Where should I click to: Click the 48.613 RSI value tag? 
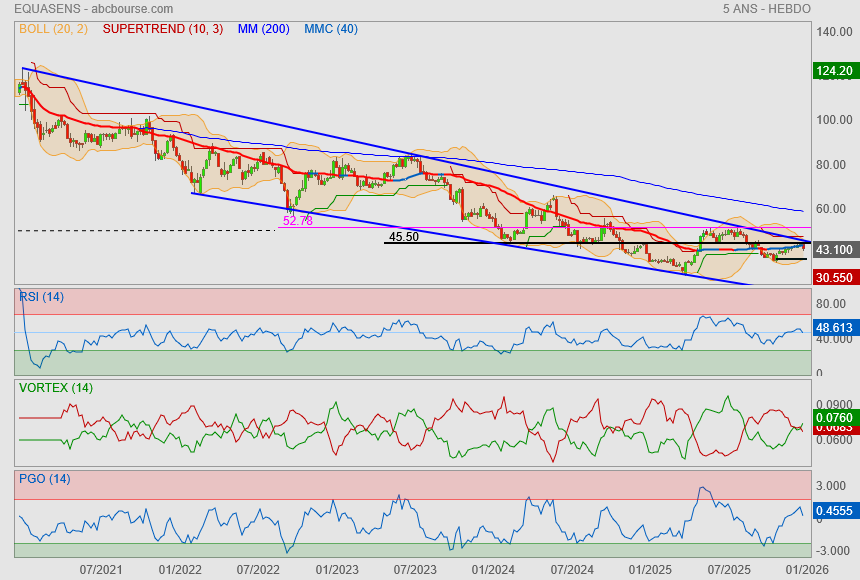pyautogui.click(x=833, y=327)
